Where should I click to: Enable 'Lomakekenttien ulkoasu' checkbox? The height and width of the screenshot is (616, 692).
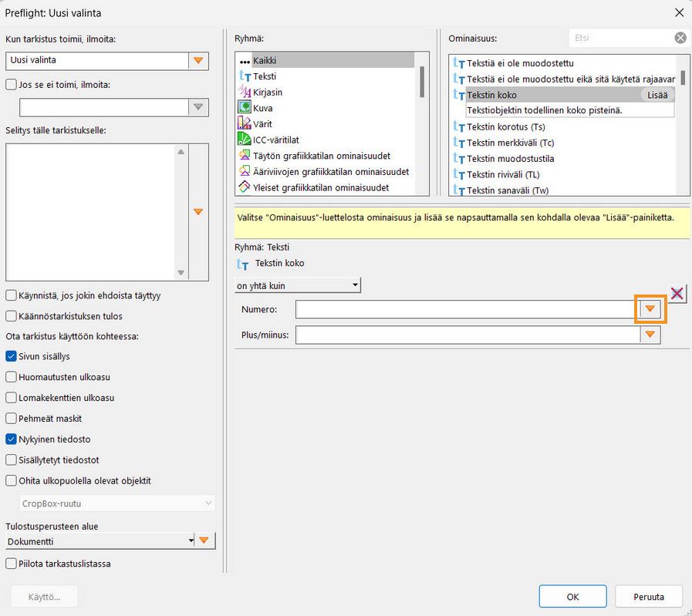(x=11, y=398)
